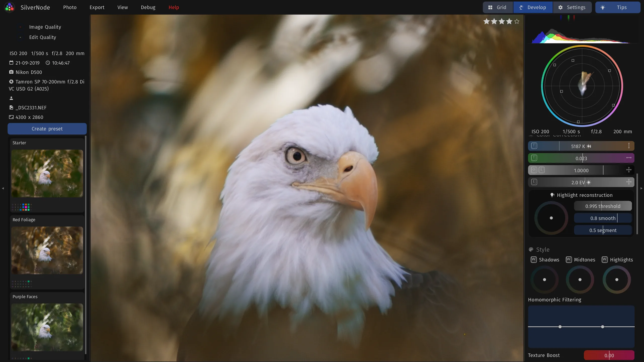Collapse the right panel with the arrow

click(641, 188)
